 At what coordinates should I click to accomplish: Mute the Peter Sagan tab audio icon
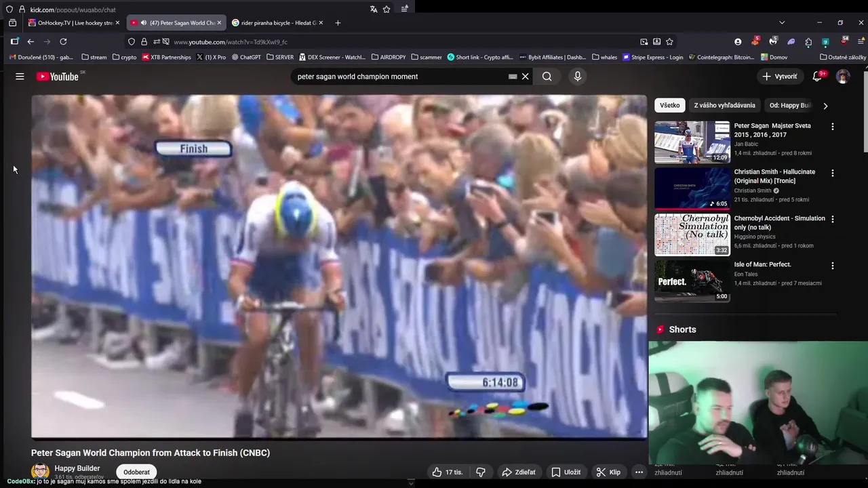pos(143,23)
